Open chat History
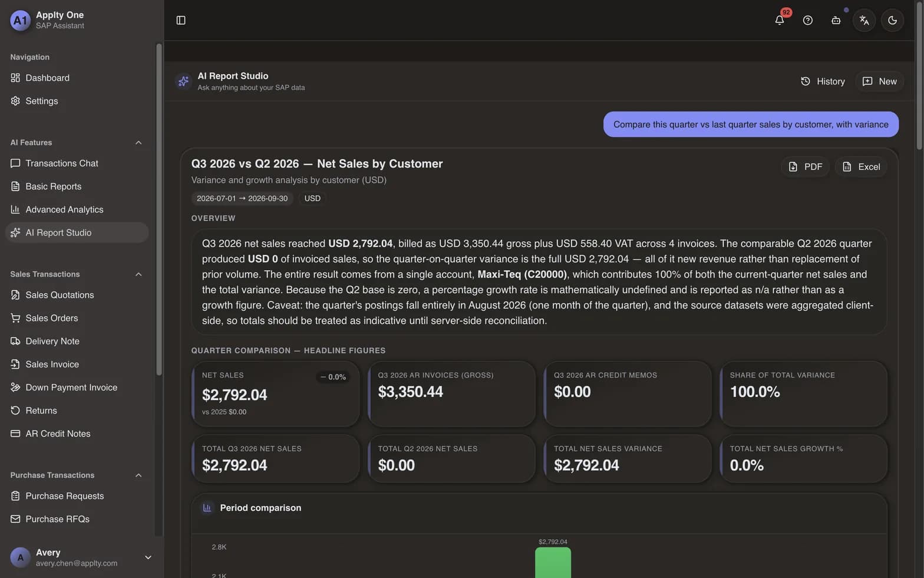Screen dimensions: 924x578 point(823,81)
